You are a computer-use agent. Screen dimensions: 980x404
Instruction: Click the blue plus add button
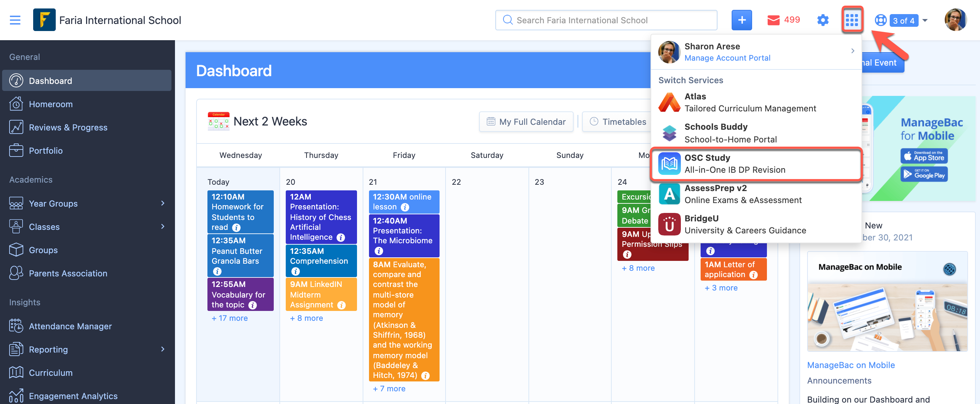(x=742, y=20)
